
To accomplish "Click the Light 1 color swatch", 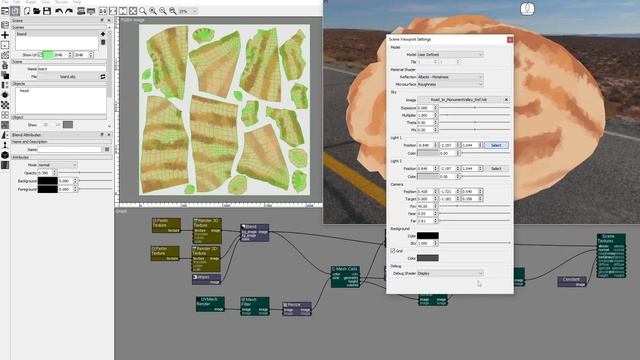I will [428, 153].
